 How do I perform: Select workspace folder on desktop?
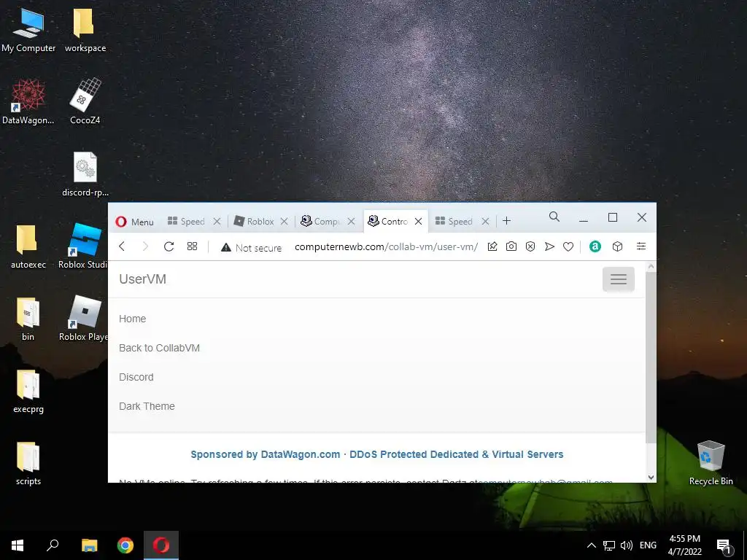click(85, 29)
